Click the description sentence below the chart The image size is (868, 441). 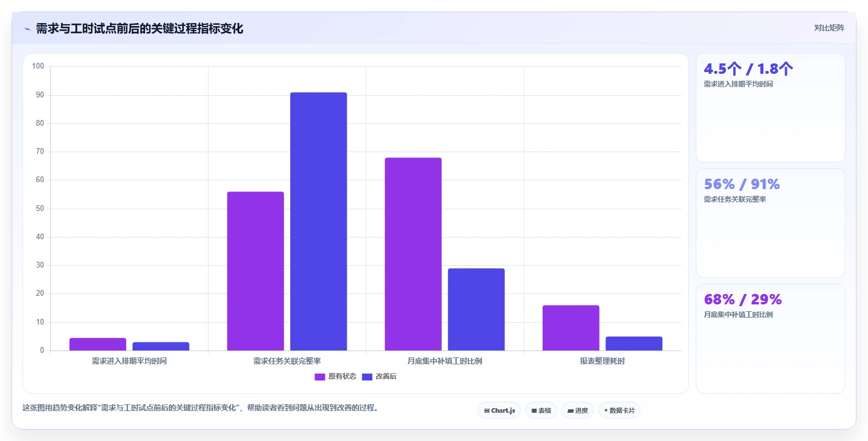(x=201, y=408)
